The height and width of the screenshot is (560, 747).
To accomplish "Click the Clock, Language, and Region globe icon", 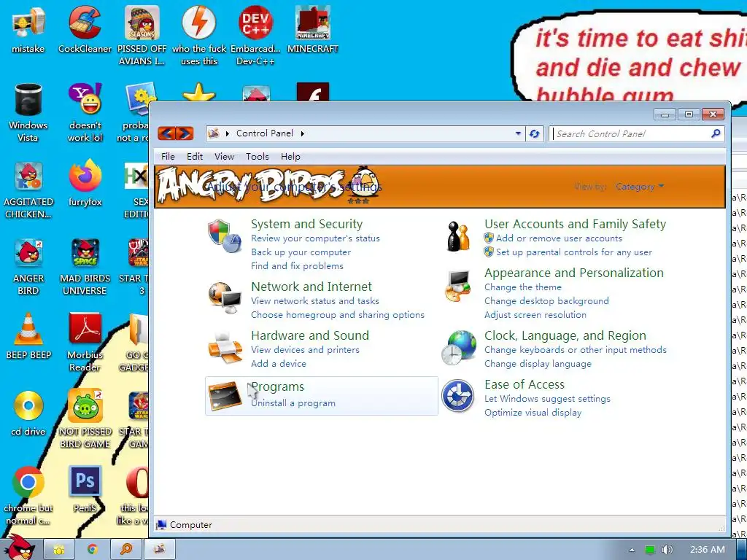I will (x=458, y=348).
